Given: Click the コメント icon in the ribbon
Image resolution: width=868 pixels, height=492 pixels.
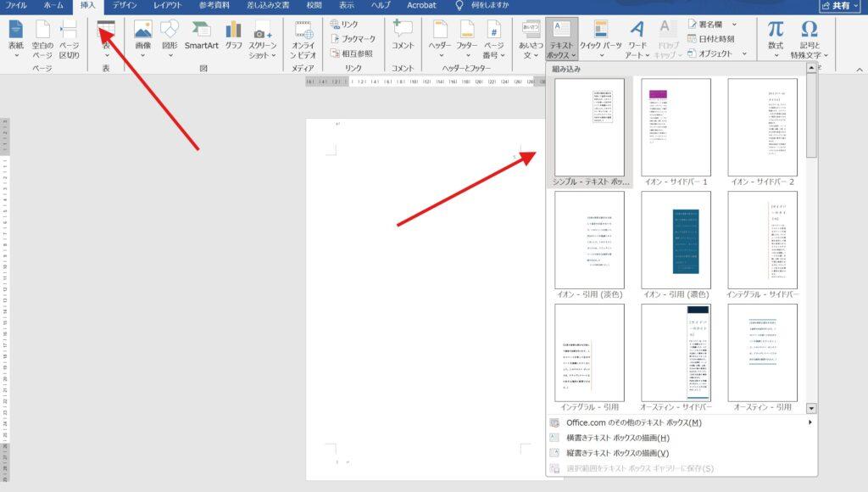Looking at the screenshot, I should [x=403, y=36].
